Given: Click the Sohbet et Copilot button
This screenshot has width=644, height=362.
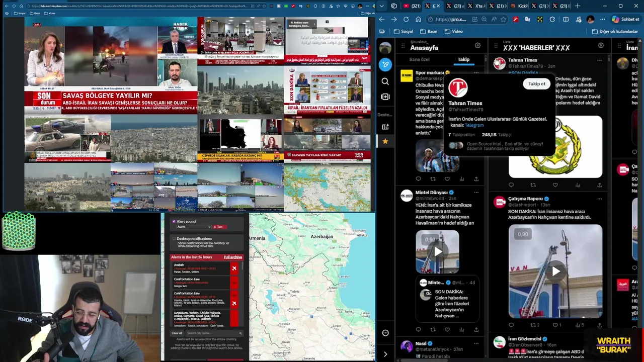Looking at the screenshot, I should click(x=625, y=19).
